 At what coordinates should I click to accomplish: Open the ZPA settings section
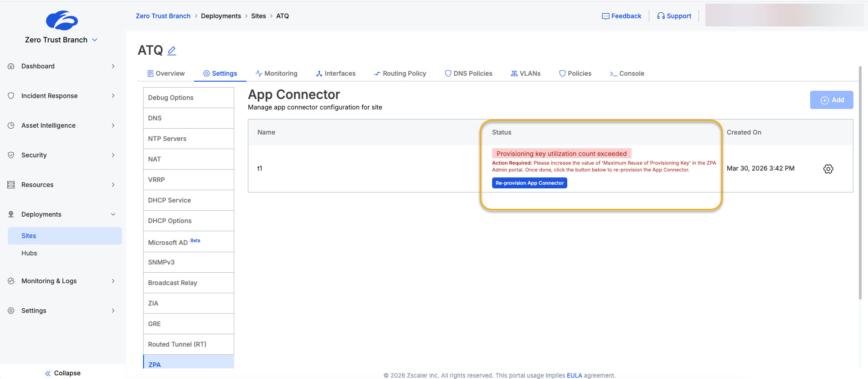(x=189, y=362)
